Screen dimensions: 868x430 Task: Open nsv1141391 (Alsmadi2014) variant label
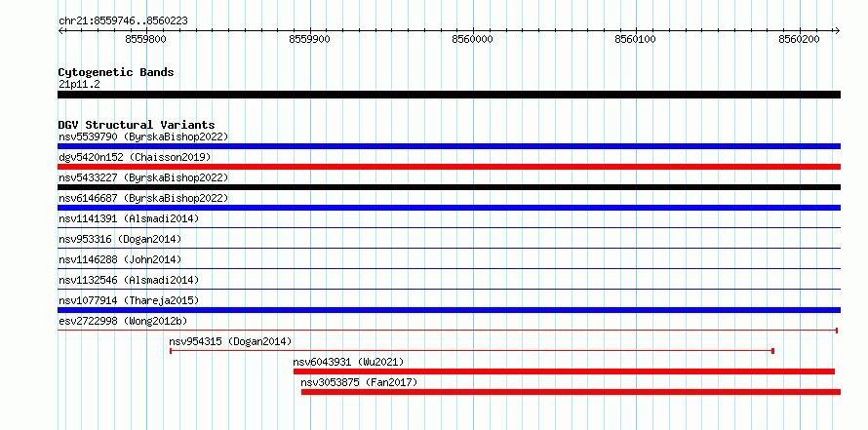point(129,218)
